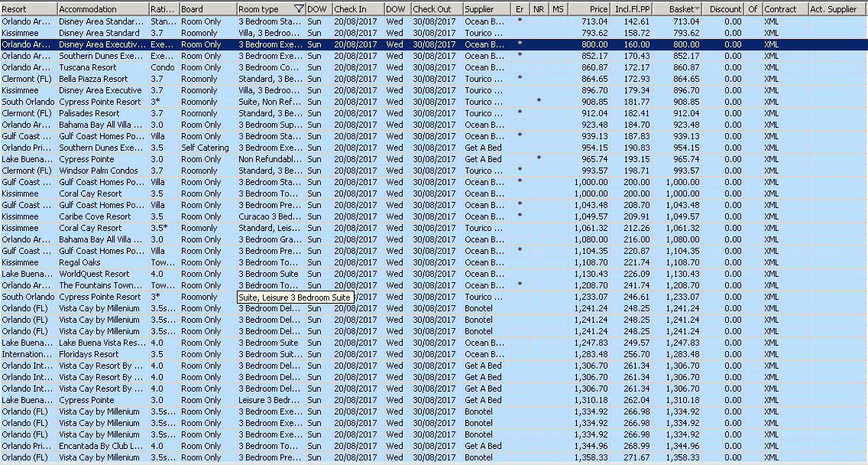Select the Tuscana Resort accommodation cell
The height and width of the screenshot is (465, 868).
103,67
